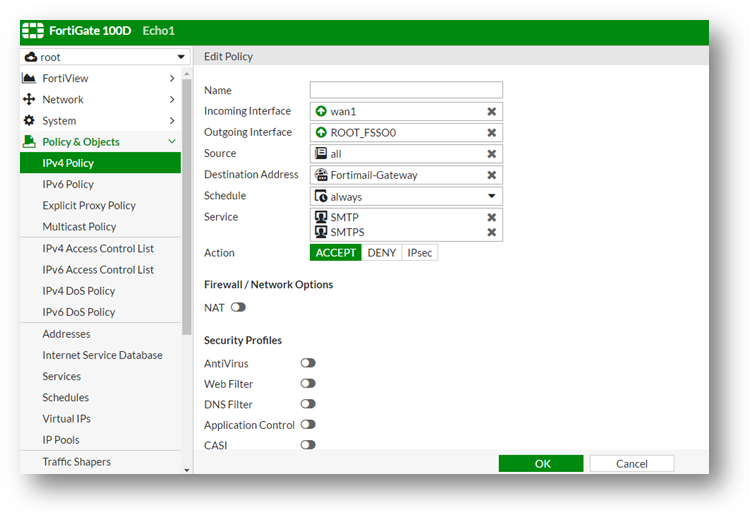Viewport: 749px width, 514px height.
Task: Collapse the Policy & Objects chevron
Action: tap(172, 141)
